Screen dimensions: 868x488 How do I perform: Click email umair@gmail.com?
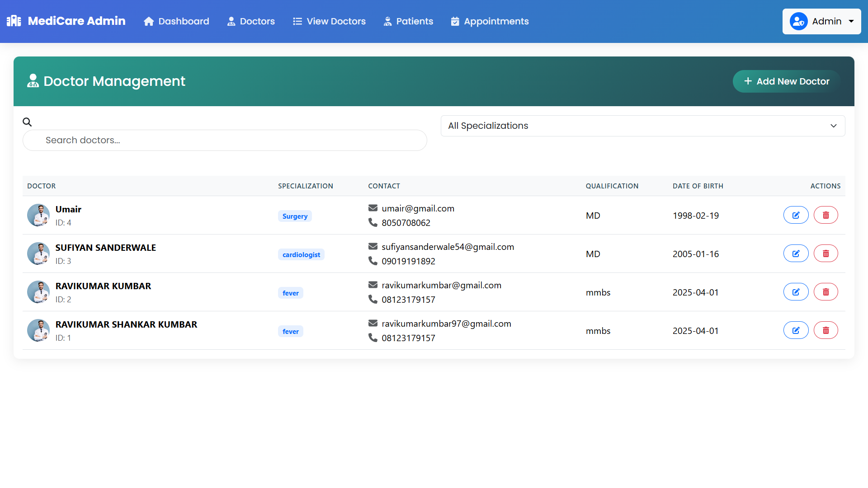pyautogui.click(x=418, y=208)
